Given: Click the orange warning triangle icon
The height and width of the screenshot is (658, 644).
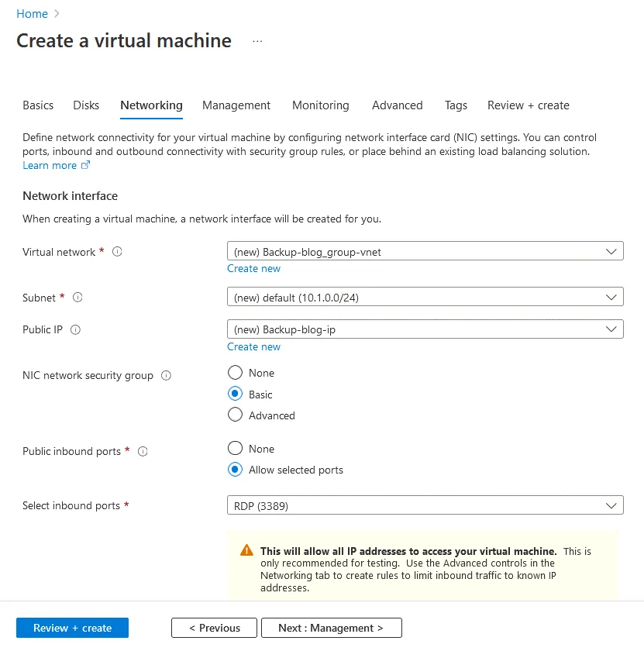Looking at the screenshot, I should coord(246,550).
